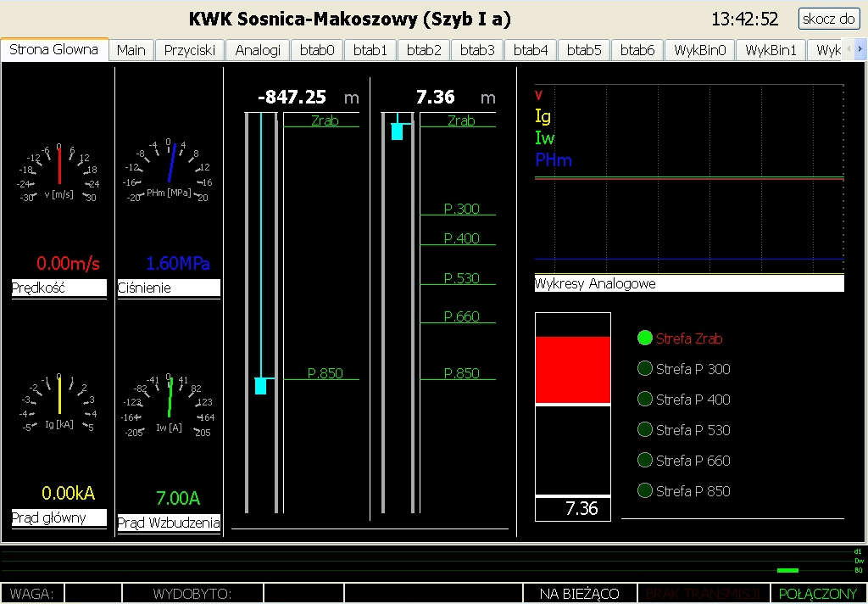Select the btab3 tab
The image size is (868, 604).
(x=477, y=50)
